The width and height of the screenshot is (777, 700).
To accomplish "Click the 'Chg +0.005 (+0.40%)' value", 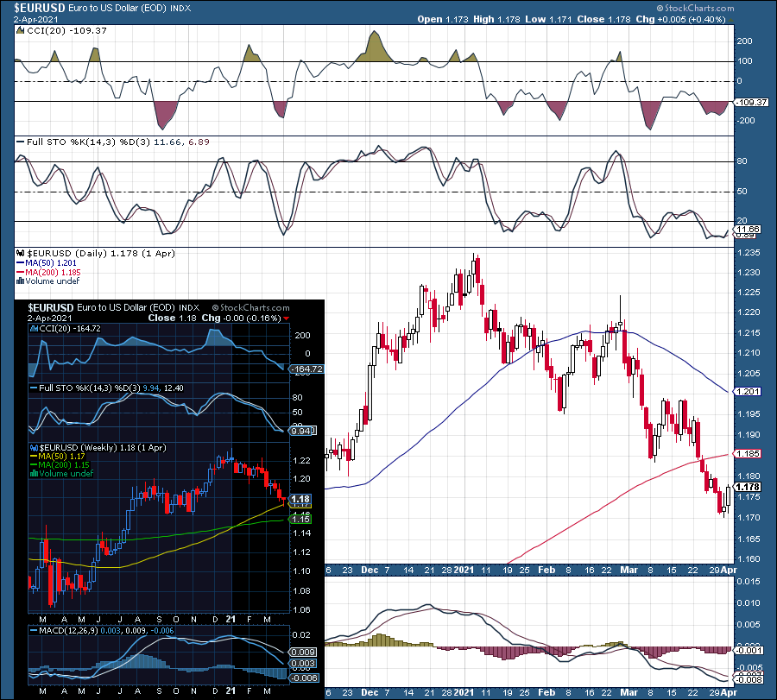I will pyautogui.click(x=680, y=19).
